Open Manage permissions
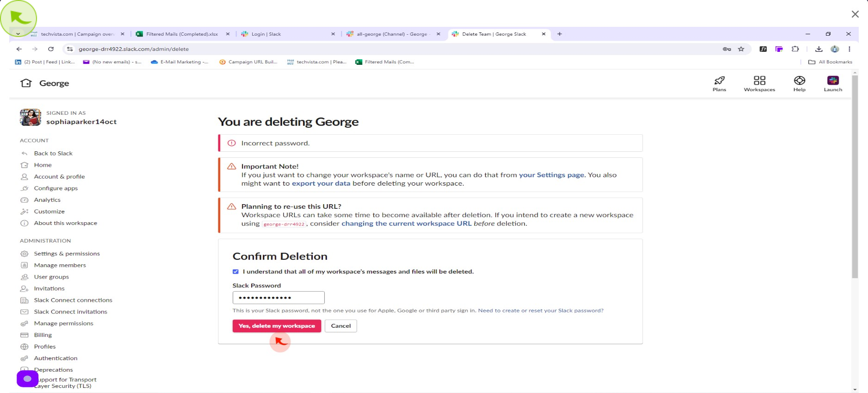Viewport: 868px width, 393px height. pyautogui.click(x=63, y=323)
